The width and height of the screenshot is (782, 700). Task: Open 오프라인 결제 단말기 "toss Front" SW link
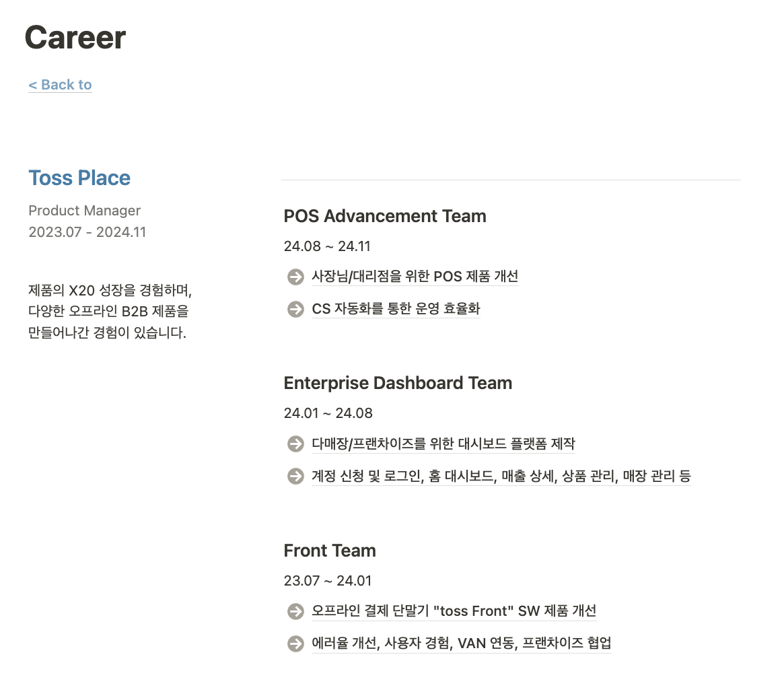pos(454,611)
